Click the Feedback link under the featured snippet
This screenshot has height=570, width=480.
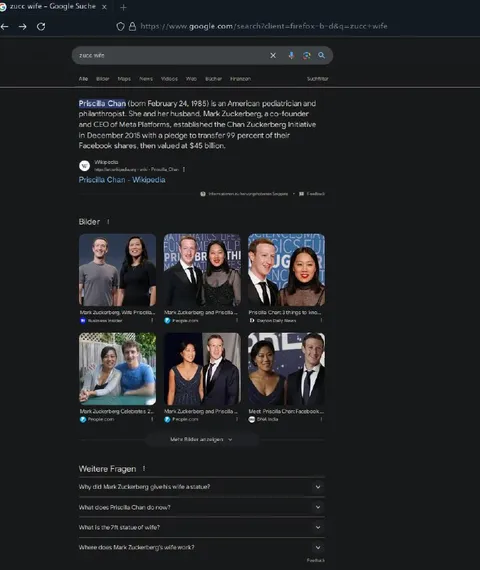[x=316, y=194]
